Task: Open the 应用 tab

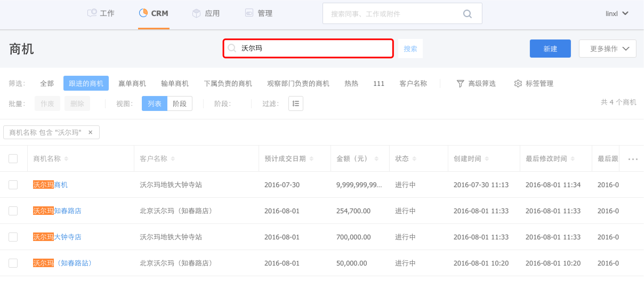Action: (206, 13)
